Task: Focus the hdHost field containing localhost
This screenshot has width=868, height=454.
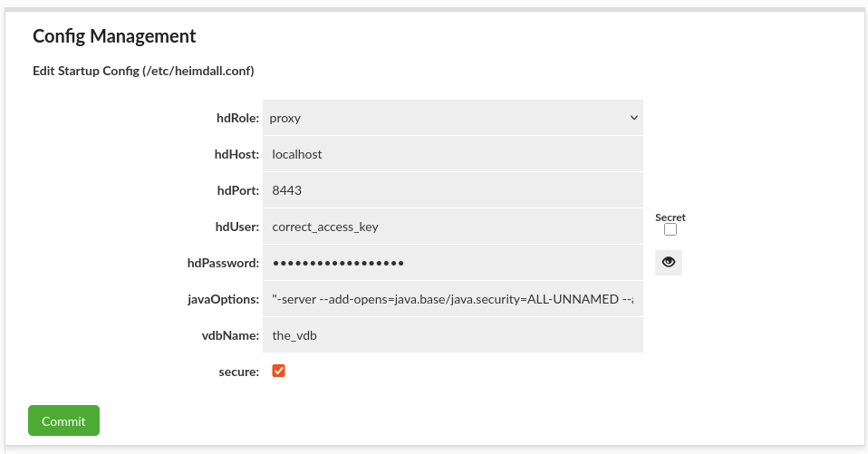Action: [453, 154]
